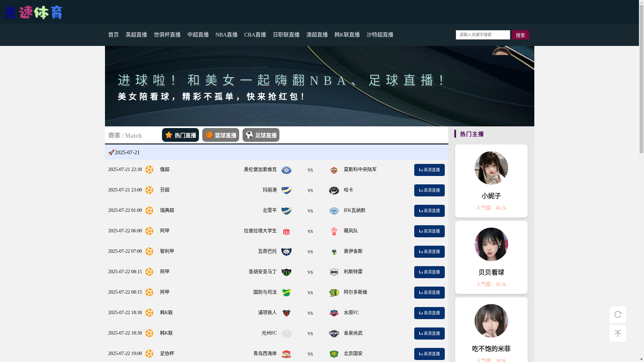
Task: Click 瓦奇巴托 team badge
Action: pos(286,252)
